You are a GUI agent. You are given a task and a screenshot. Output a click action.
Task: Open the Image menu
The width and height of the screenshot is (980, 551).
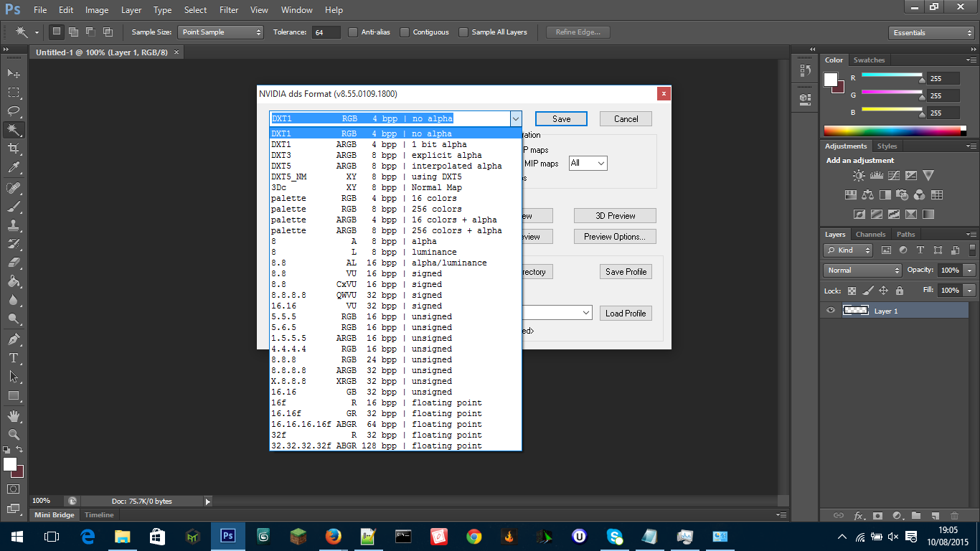coord(97,10)
